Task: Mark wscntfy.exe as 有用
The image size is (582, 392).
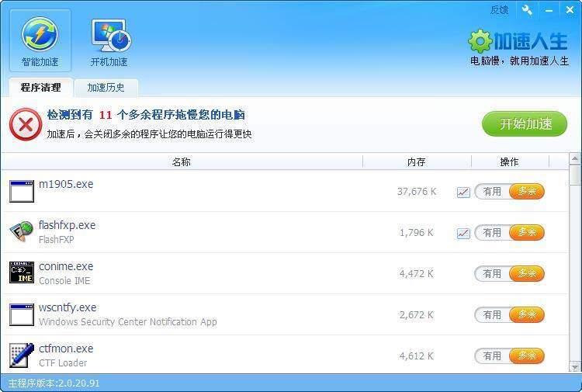Action: [492, 314]
